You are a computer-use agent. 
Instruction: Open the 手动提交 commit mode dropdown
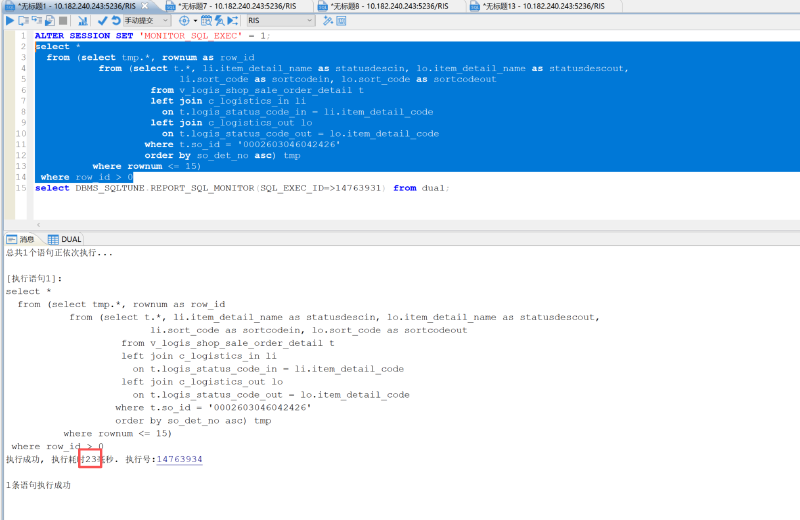[147, 20]
